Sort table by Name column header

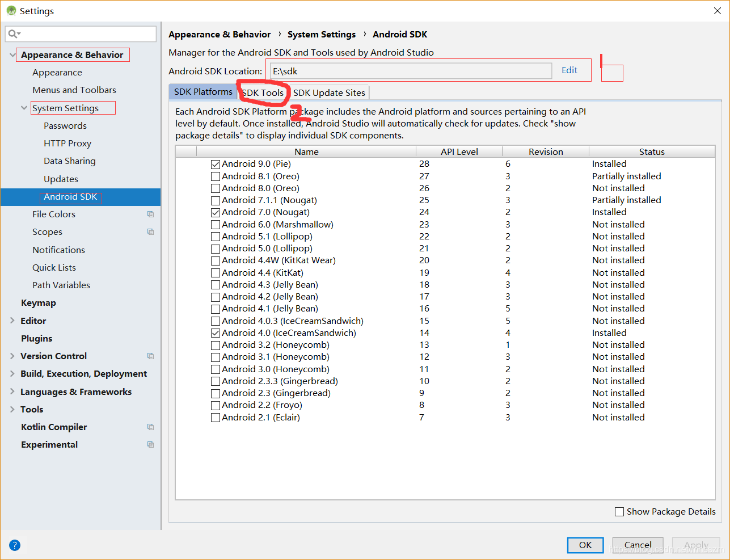[x=306, y=151]
